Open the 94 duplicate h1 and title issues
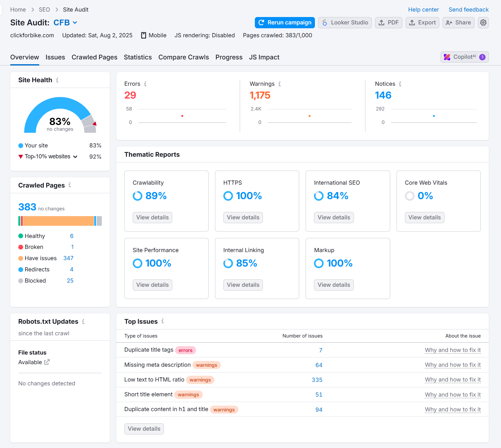This screenshot has height=448, width=501. [x=319, y=410]
